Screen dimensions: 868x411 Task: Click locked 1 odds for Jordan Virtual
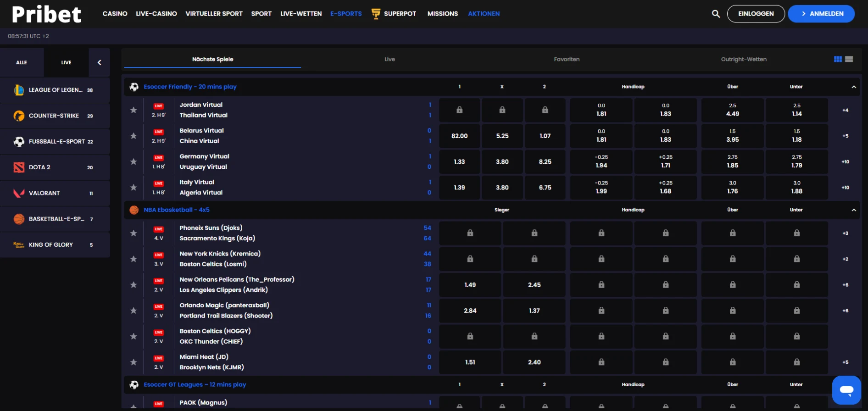point(459,110)
